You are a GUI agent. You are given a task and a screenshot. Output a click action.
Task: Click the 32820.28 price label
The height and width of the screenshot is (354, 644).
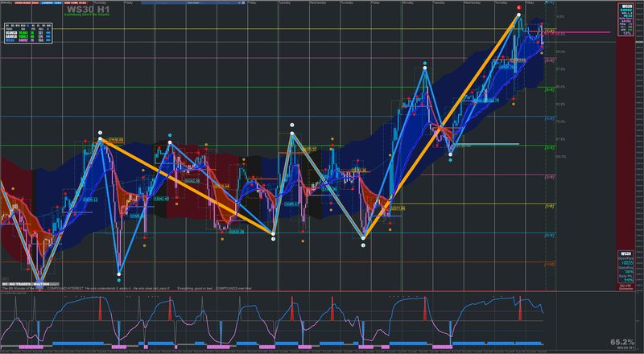[237, 232]
